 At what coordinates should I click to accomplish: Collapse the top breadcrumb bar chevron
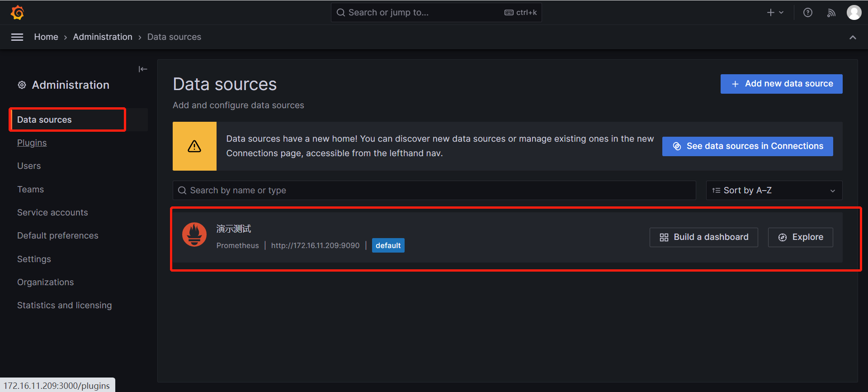(853, 37)
